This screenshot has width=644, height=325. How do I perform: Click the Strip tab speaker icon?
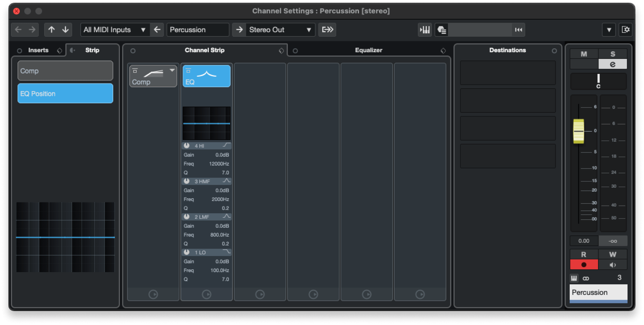[73, 50]
